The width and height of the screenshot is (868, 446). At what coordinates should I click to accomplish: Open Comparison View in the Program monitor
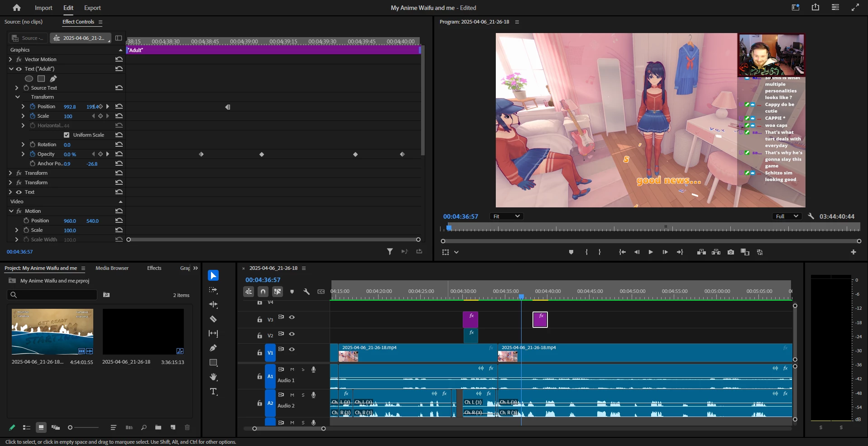click(x=745, y=252)
